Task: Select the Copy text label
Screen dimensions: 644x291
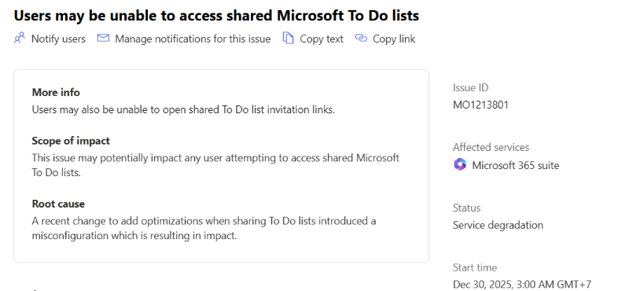Action: (322, 39)
